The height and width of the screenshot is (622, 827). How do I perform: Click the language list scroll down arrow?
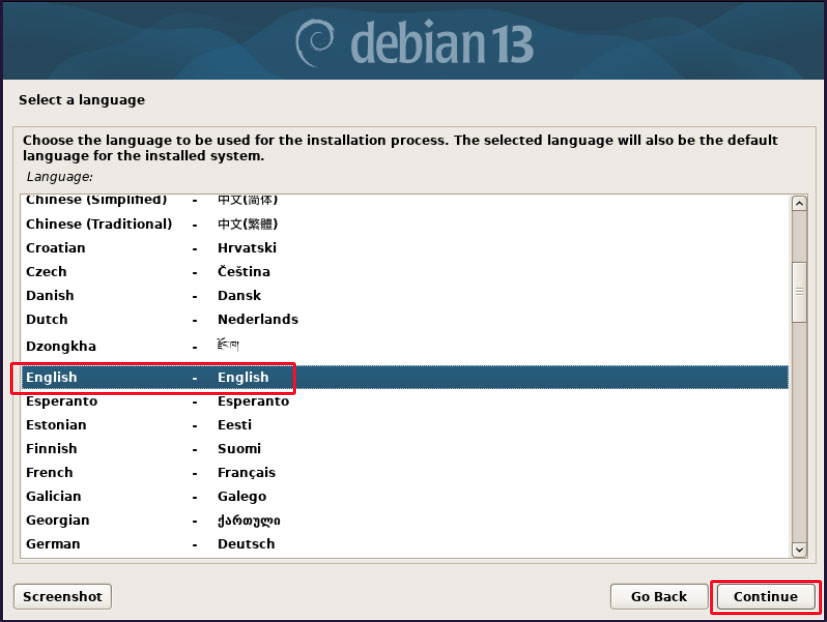tap(799, 550)
